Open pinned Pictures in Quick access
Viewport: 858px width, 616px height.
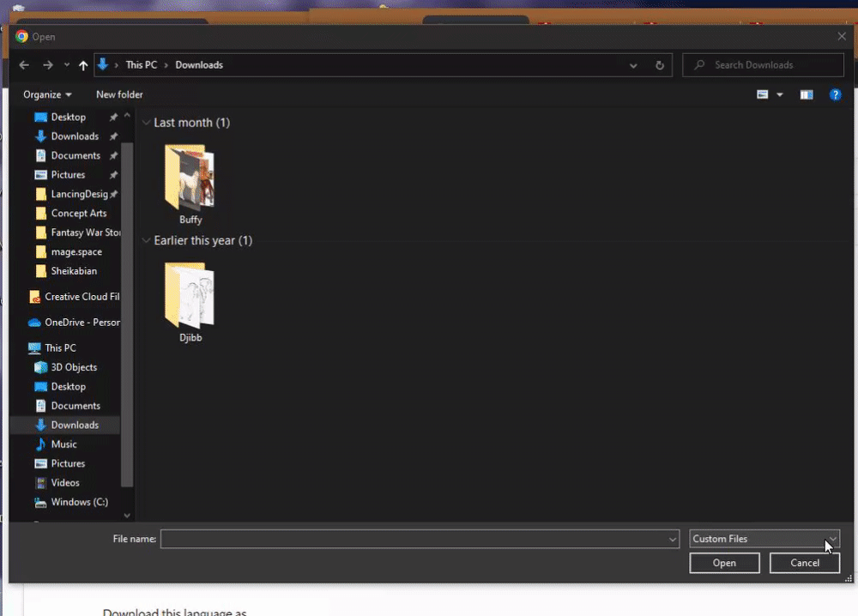(x=68, y=174)
